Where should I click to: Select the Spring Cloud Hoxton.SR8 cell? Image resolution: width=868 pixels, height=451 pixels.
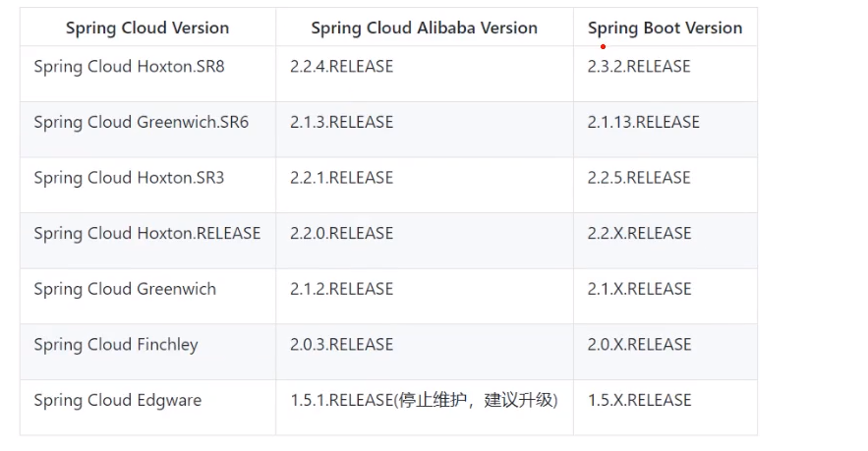147,74
